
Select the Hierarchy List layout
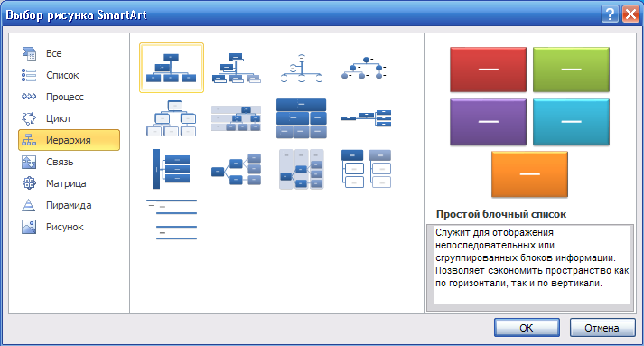tap(367, 169)
